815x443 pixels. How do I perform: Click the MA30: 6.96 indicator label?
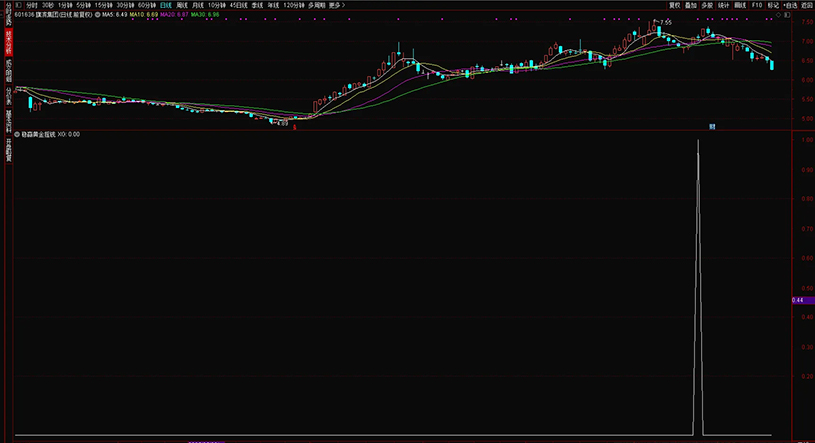(x=205, y=15)
